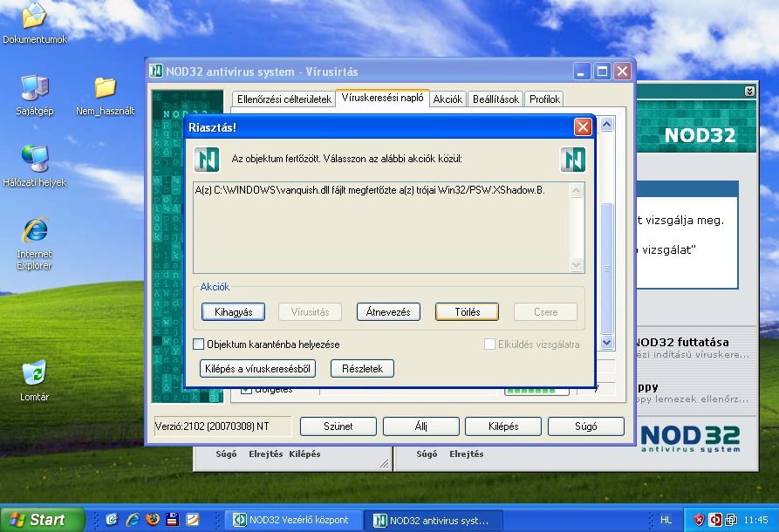Click the network connections tray icon
Image resolution: width=779 pixels, height=532 pixels.
[x=731, y=520]
